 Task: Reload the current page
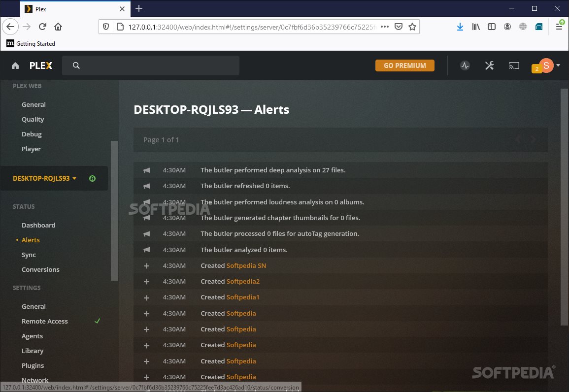(42, 27)
